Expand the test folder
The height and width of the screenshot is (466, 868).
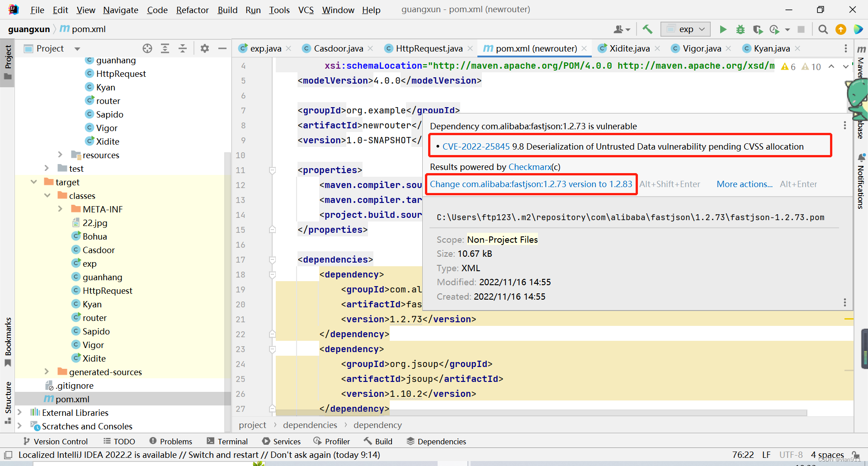click(x=47, y=168)
